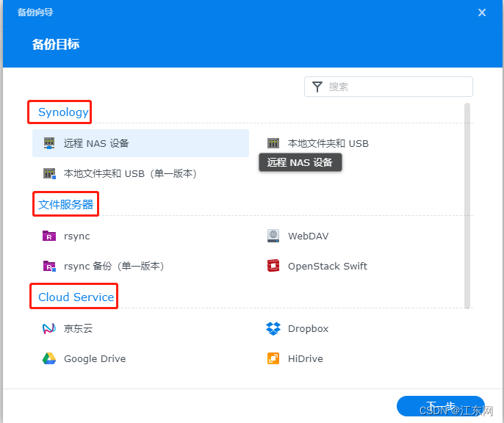Click the Cloud Service section heading

coord(76,297)
